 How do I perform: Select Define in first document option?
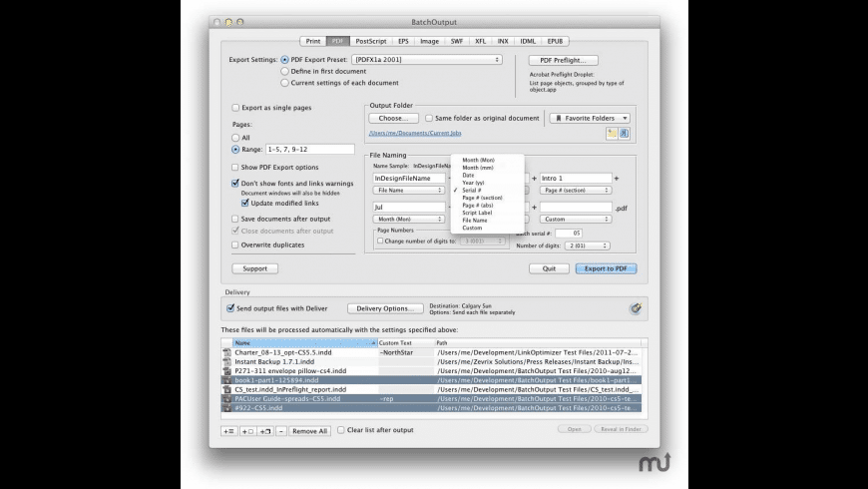tap(284, 72)
